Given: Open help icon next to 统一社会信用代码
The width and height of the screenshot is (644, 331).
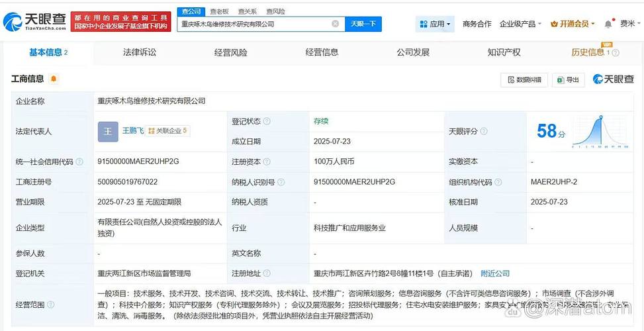Looking at the screenshot, I should (79, 162).
